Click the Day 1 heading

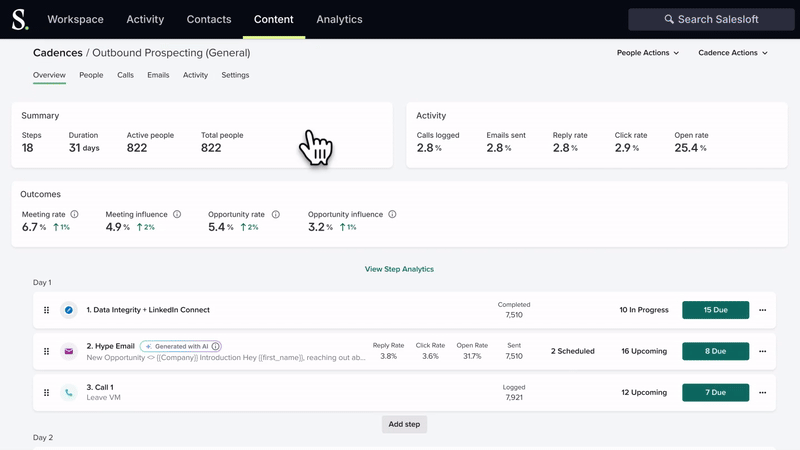coord(42,282)
